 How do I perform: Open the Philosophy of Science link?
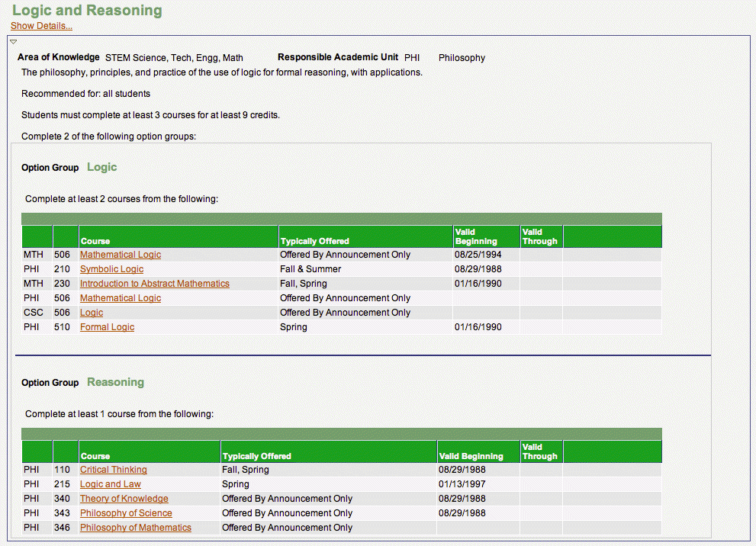tap(126, 513)
